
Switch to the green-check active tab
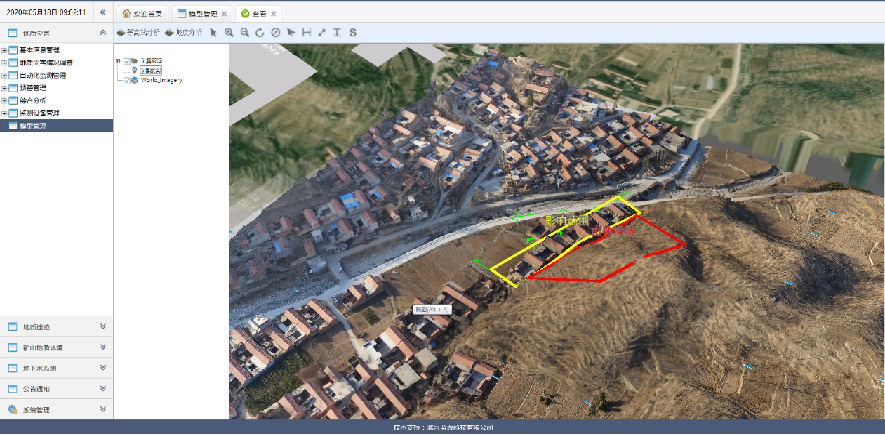258,14
